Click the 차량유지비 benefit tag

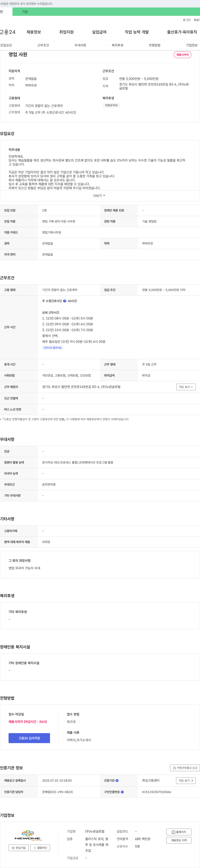pyautogui.click(x=111, y=106)
